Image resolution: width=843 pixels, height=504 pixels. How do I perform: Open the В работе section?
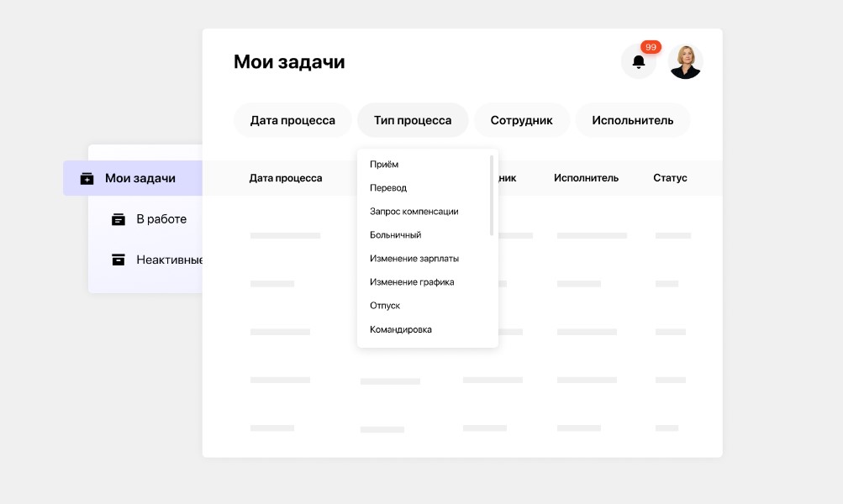pos(161,219)
